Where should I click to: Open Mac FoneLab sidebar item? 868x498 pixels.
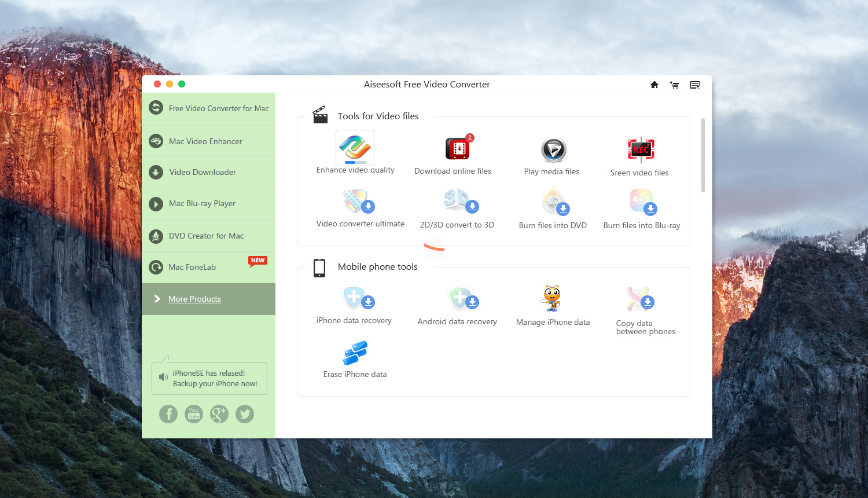(x=208, y=267)
